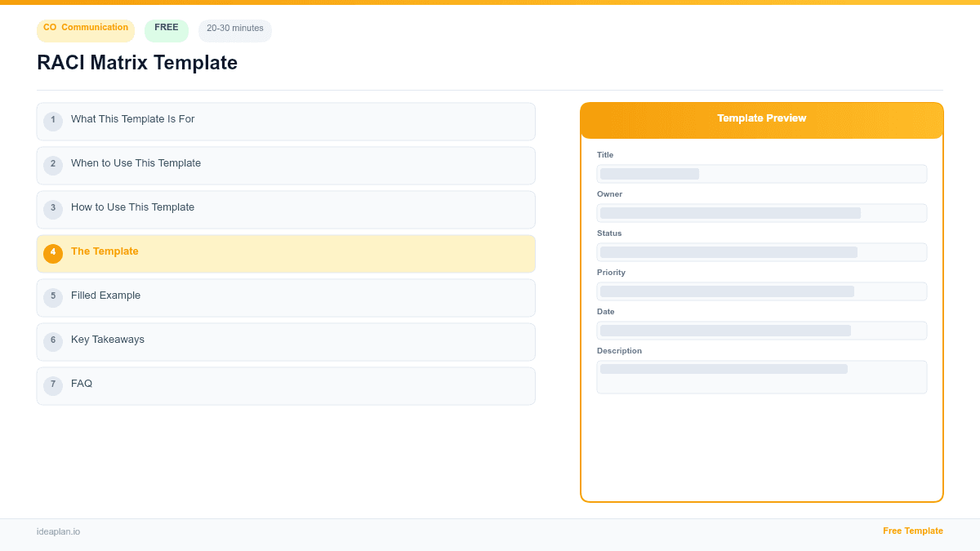Image resolution: width=980 pixels, height=551 pixels.
Task: Select the highlighted The Template row
Action: [286, 253]
